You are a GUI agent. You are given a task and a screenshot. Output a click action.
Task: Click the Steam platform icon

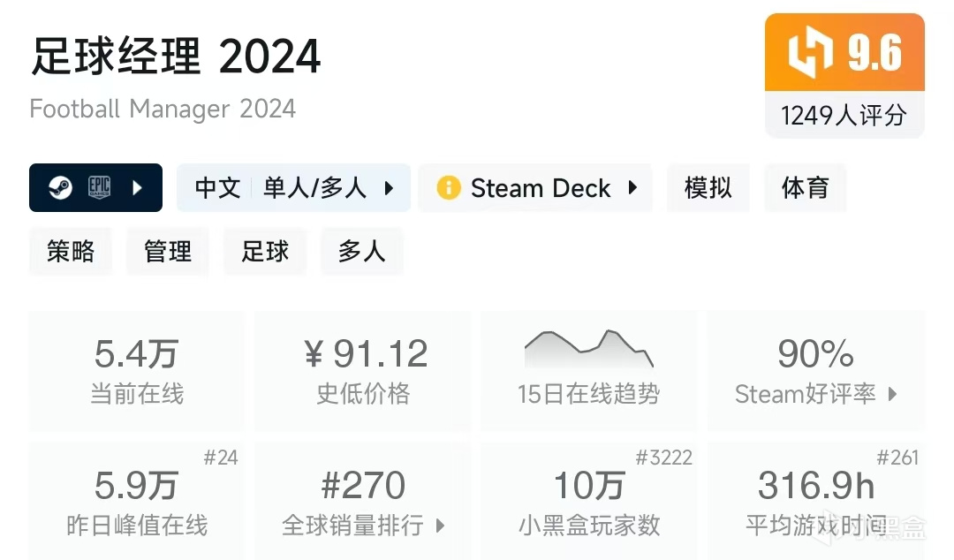pos(60,188)
